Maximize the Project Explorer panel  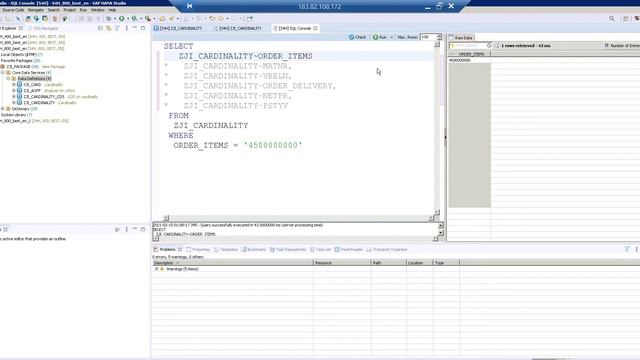coord(143,28)
